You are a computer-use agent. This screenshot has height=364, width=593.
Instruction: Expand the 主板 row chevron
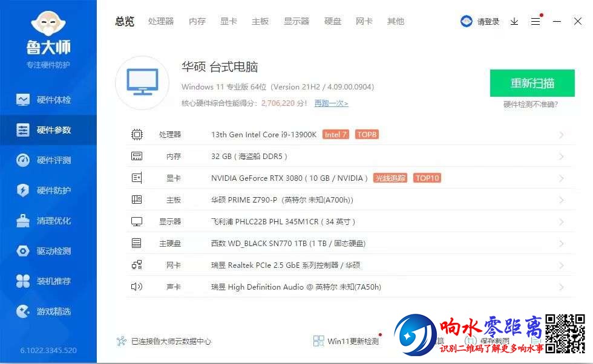click(562, 200)
